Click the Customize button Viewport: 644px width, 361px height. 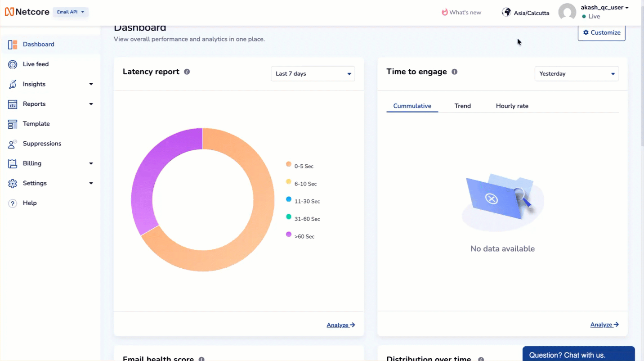[601, 32]
